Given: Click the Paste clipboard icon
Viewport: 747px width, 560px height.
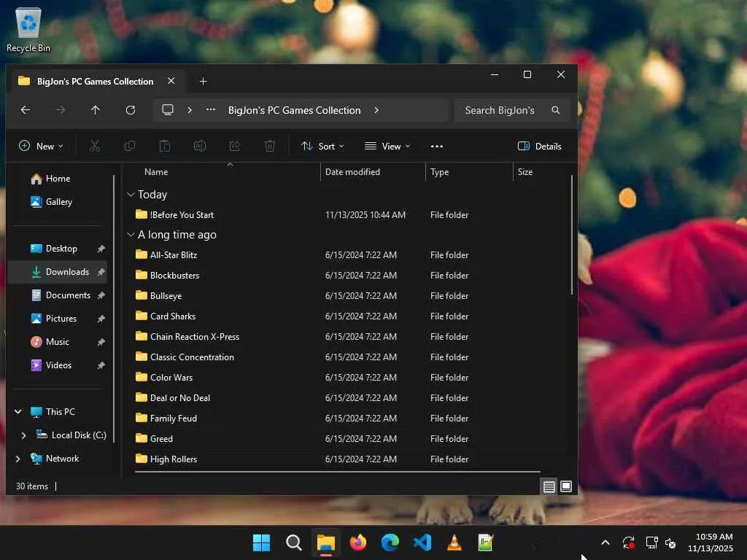Looking at the screenshot, I should point(165,146).
